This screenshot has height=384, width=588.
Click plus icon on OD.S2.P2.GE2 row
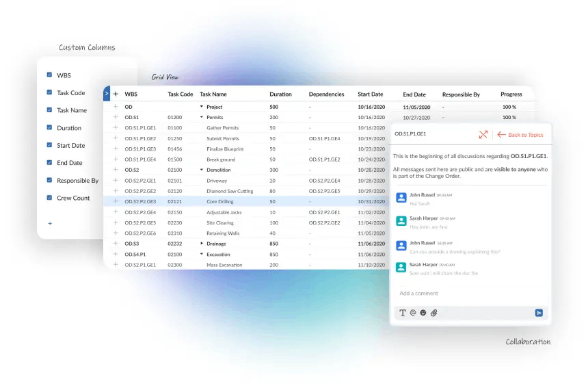point(116,191)
